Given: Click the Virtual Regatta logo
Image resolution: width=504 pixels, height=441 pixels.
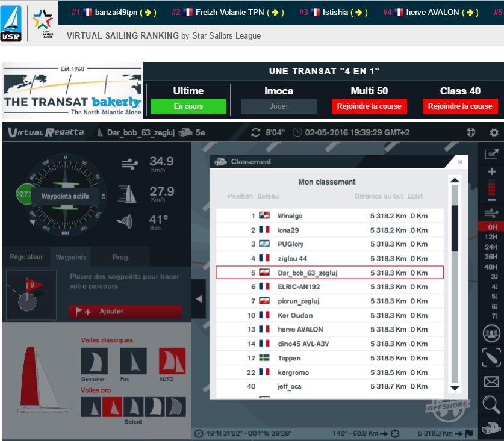Looking at the screenshot, I should point(46,132).
